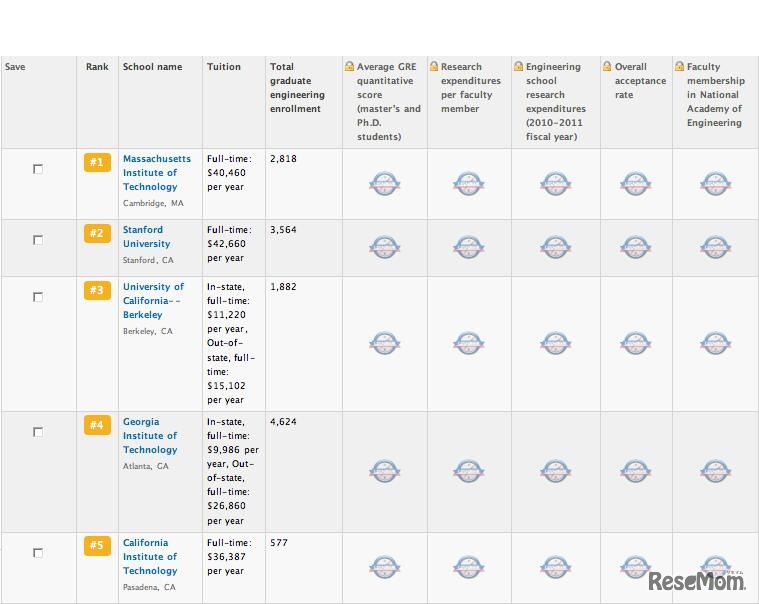Click Berkeley's locked engineering research expenditures badge
759x604 pixels.
pyautogui.click(x=556, y=343)
